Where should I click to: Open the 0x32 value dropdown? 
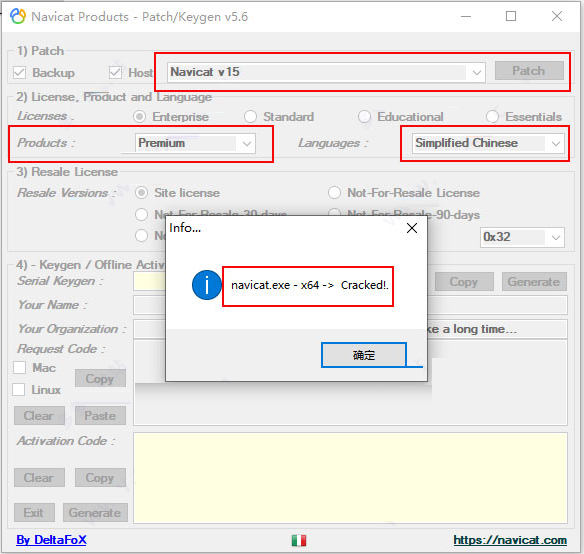pyautogui.click(x=522, y=237)
